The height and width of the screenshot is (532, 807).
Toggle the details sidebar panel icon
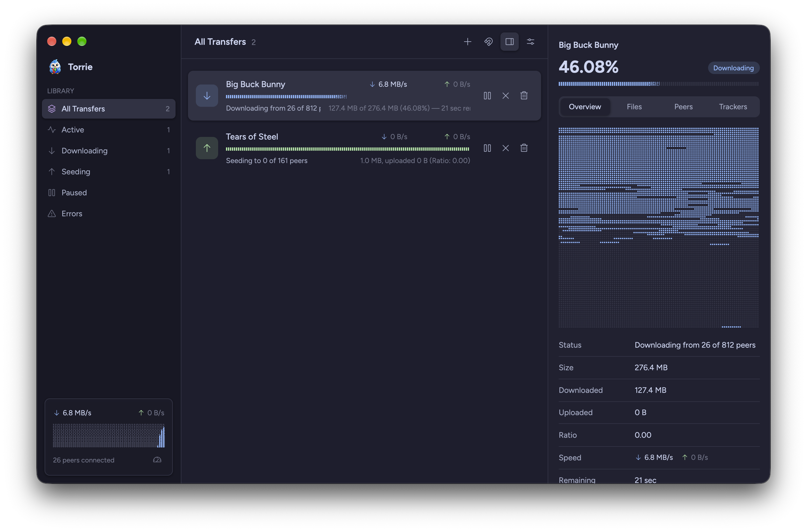tap(510, 42)
